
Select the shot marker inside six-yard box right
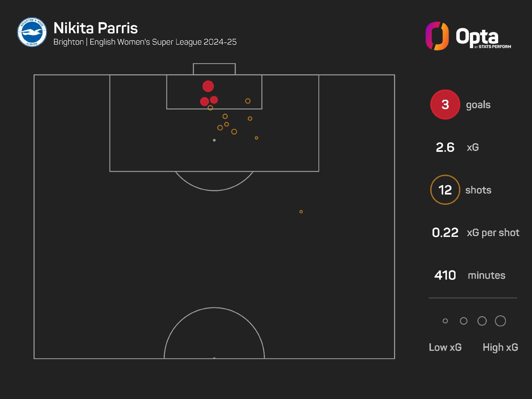[248, 101]
